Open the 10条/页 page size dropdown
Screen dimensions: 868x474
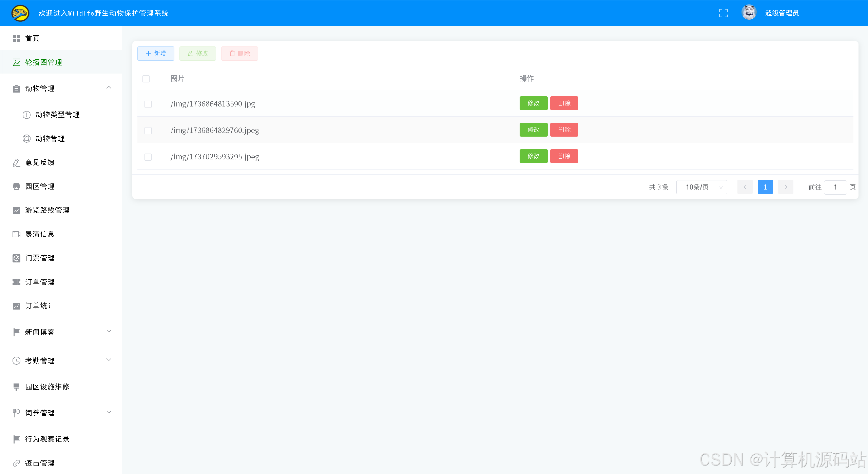(x=701, y=187)
